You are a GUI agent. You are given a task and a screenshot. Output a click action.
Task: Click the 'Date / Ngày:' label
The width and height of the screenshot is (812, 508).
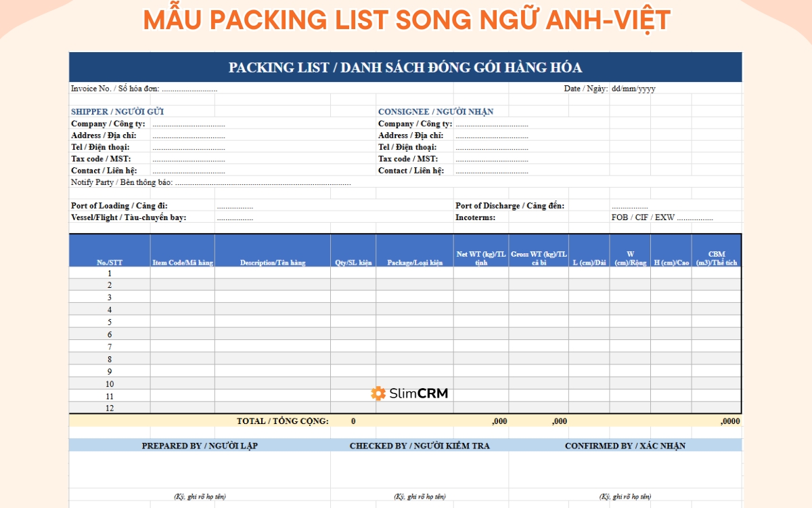[586, 89]
